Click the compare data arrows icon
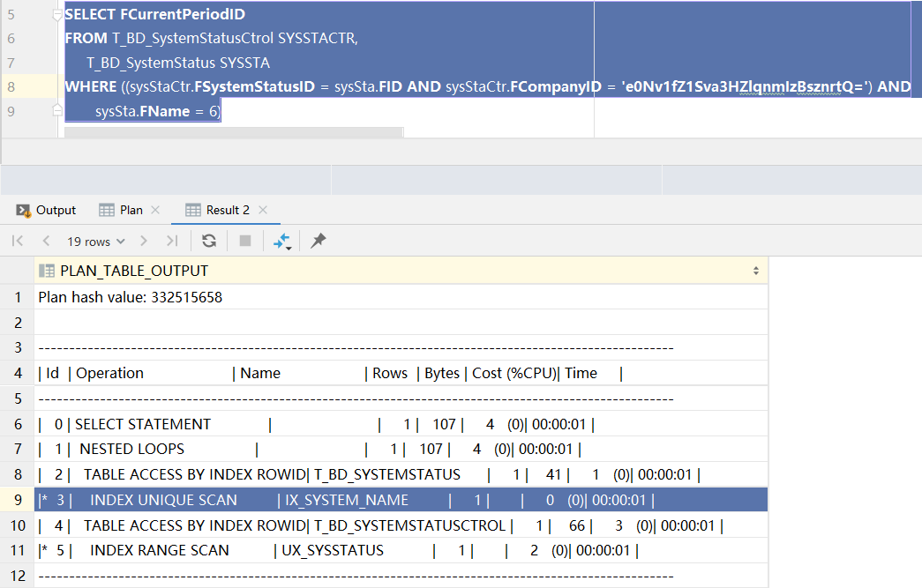The width and height of the screenshot is (922, 588). (x=281, y=241)
